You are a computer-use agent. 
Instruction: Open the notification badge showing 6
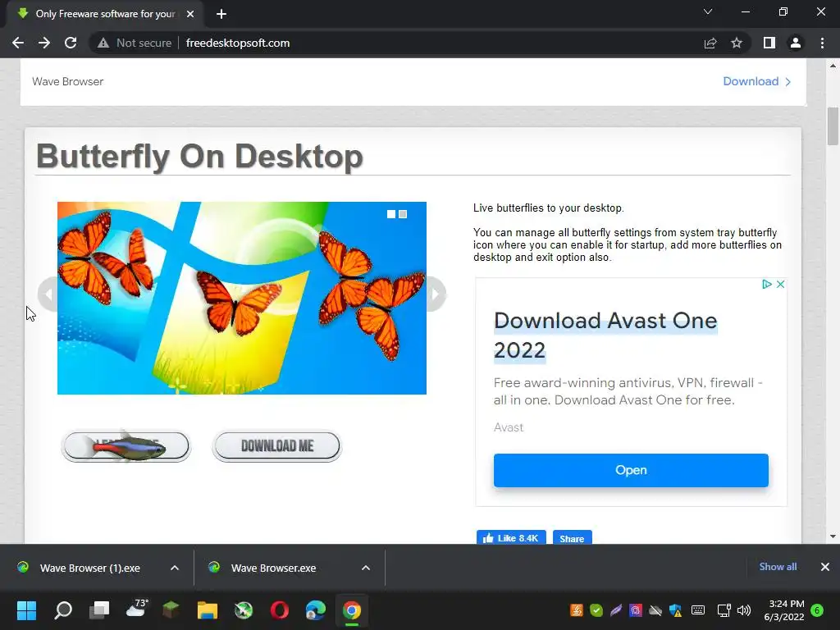[x=817, y=610]
